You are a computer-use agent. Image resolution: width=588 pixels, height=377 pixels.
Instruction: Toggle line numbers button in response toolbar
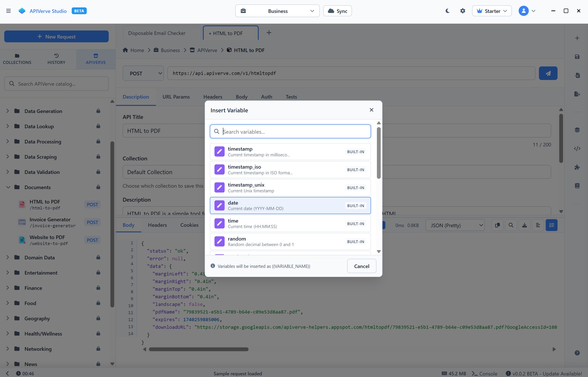click(552, 225)
